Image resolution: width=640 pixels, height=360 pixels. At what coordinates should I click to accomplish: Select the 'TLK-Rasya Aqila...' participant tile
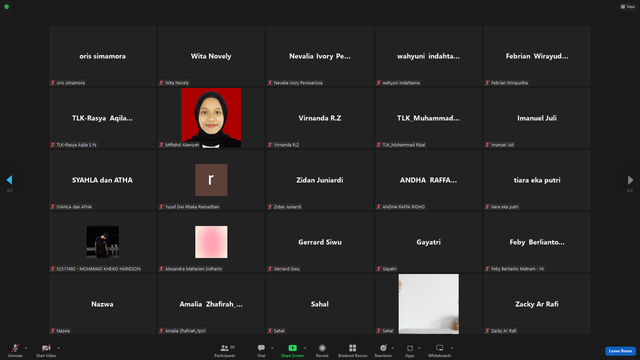point(102,118)
